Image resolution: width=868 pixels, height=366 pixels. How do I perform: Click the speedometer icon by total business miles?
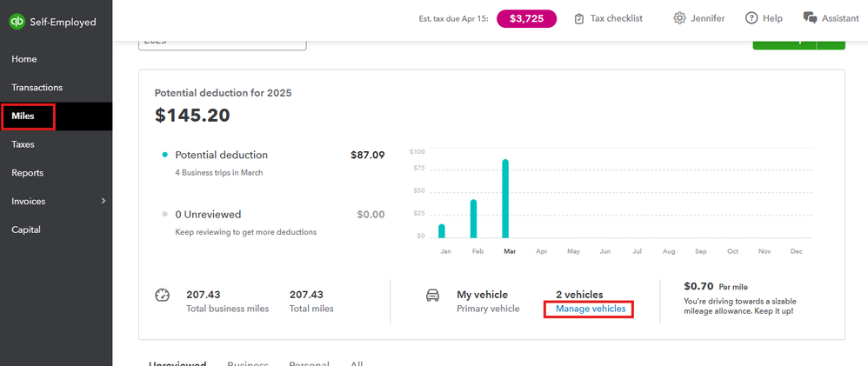click(x=162, y=295)
